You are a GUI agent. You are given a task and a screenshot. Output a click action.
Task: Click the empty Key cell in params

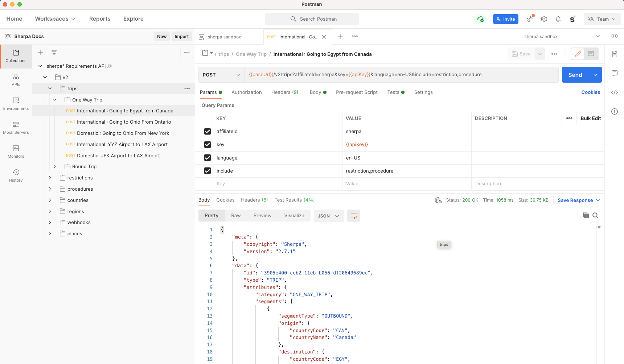pos(278,184)
